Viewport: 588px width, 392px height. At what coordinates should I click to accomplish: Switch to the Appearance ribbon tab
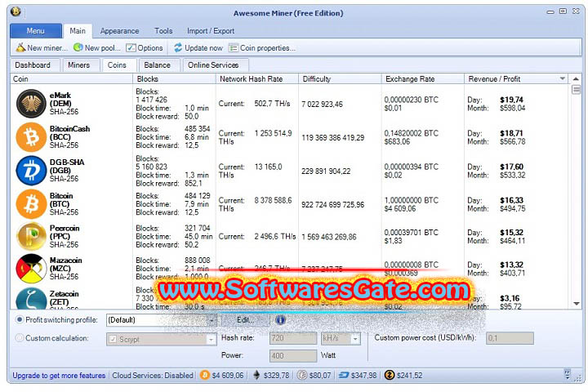(119, 31)
